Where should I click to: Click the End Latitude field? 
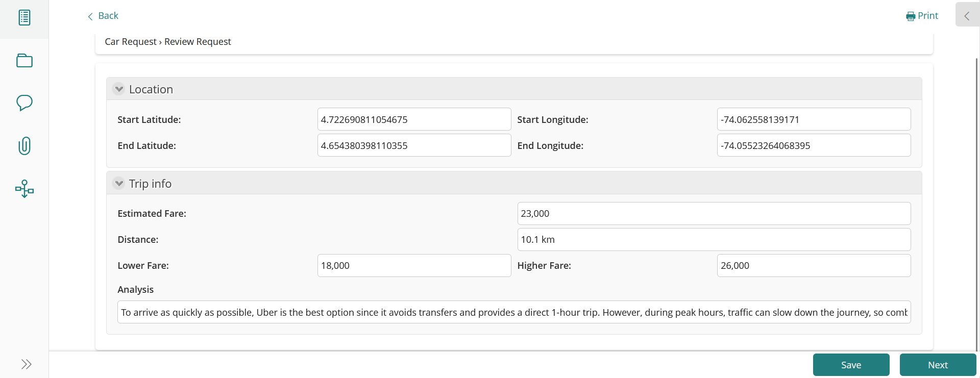414,145
